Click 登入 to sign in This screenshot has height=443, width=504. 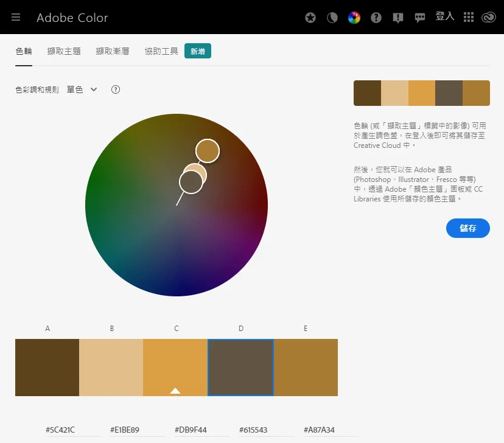(x=444, y=16)
